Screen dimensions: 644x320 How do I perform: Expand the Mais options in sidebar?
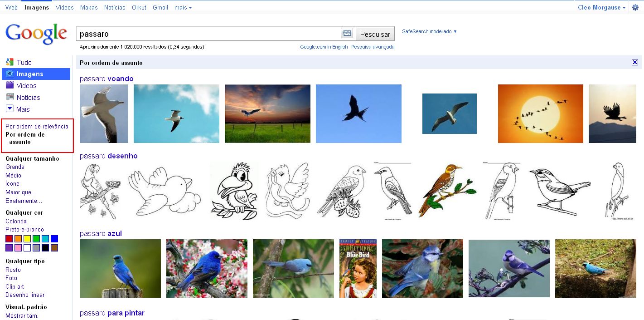coord(10,109)
